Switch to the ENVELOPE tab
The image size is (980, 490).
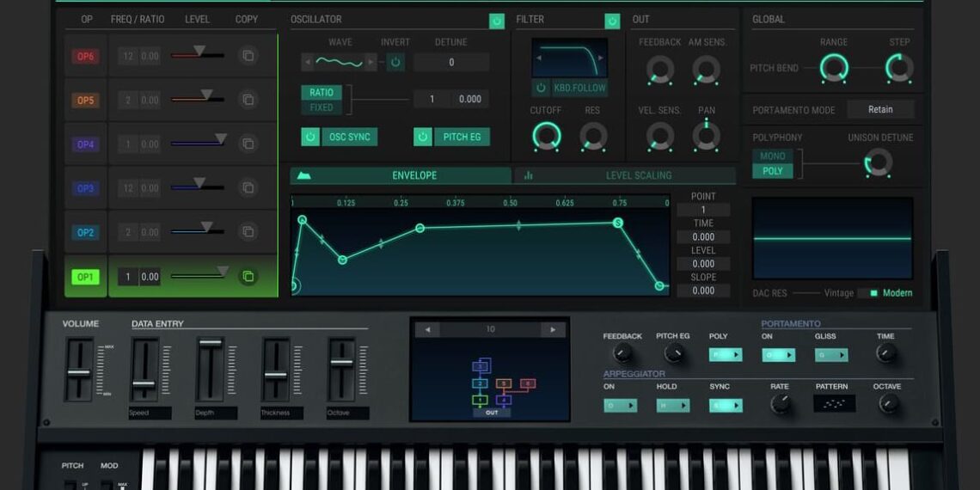coord(401,175)
